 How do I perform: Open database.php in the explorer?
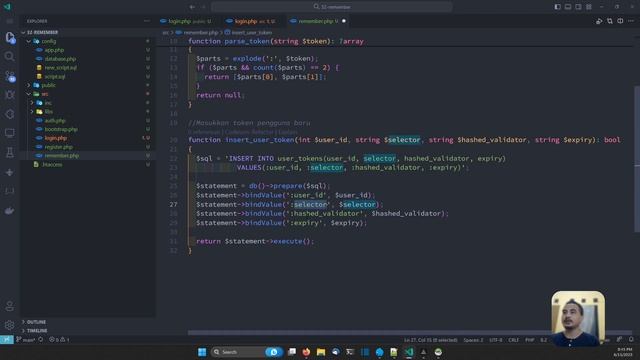coord(60,59)
